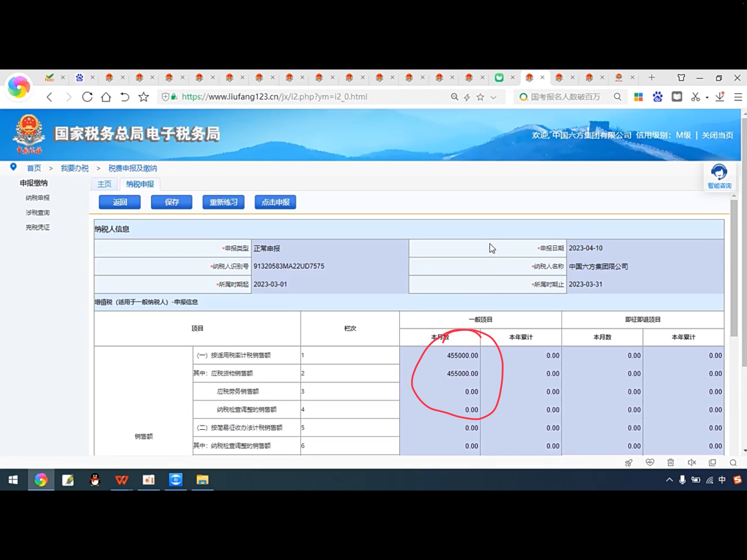Click the 关闭当页 link in header
The width and height of the screenshot is (747, 560).
click(x=718, y=135)
